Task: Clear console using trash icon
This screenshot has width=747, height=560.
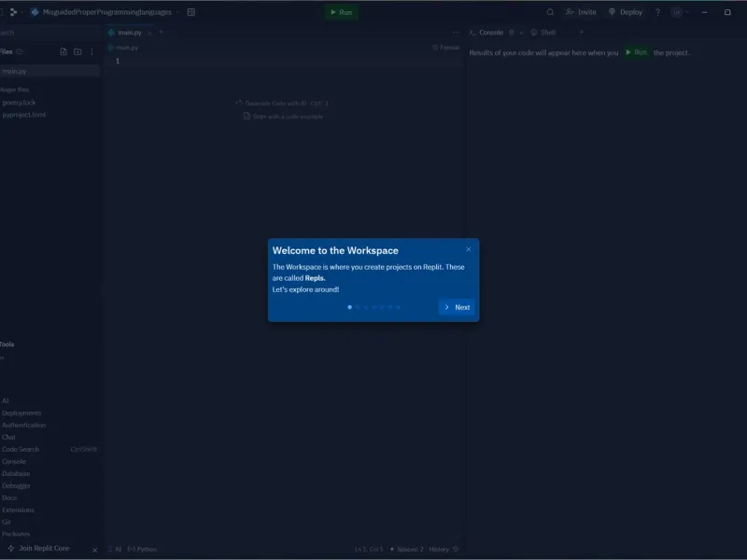Action: tap(511, 33)
